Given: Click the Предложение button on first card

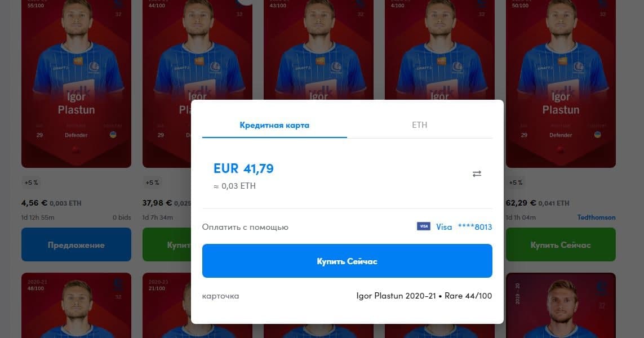Looking at the screenshot, I should coord(77,245).
